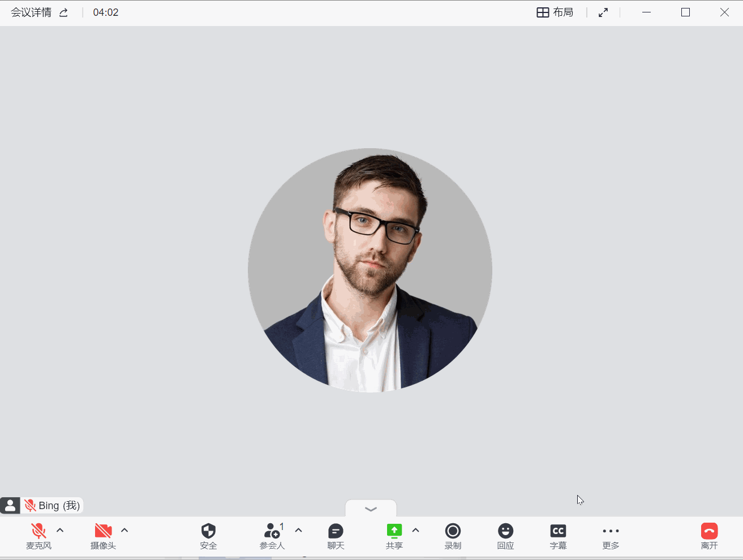
Task: Start Recording (录制) the meeting
Action: (453, 535)
